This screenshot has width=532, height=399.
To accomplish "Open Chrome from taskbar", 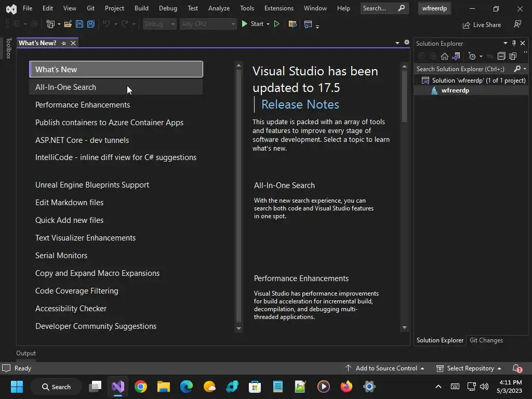I will 141,387.
